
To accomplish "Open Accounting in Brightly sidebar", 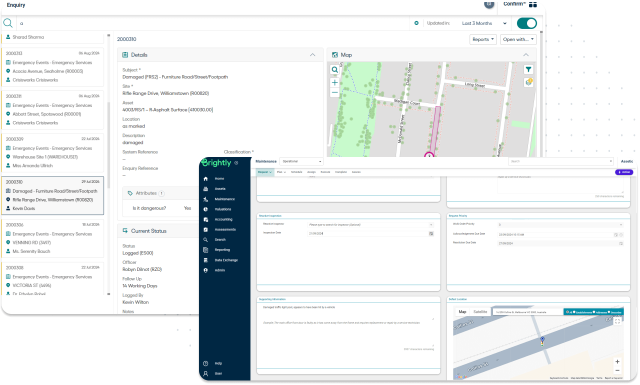I will point(223,219).
